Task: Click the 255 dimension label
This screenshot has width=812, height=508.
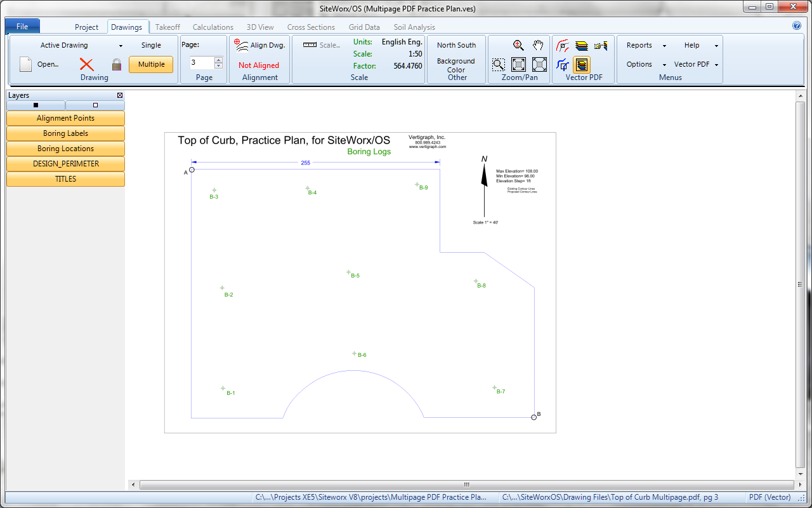Action: [306, 163]
